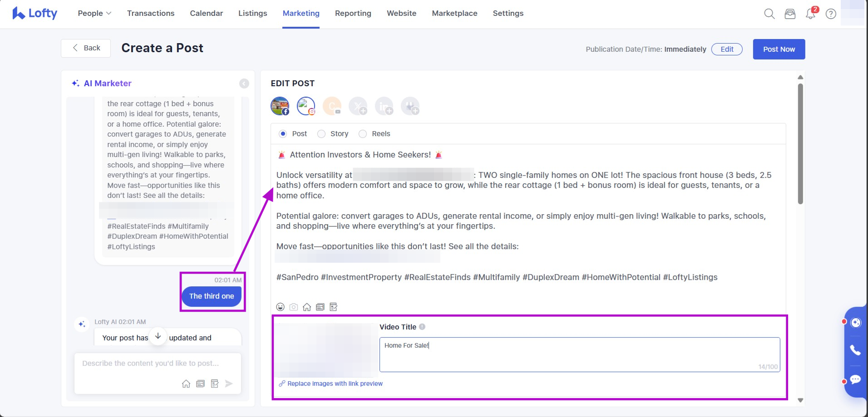The width and height of the screenshot is (868, 417).
Task: Click the Post Now button
Action: click(x=779, y=49)
